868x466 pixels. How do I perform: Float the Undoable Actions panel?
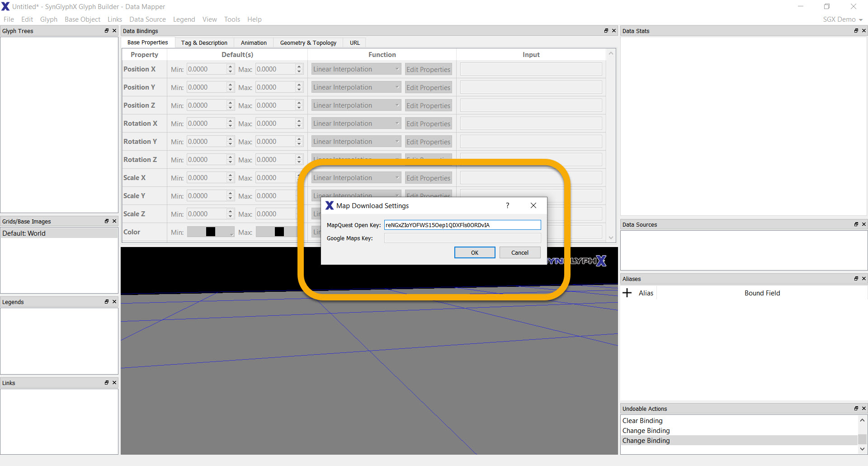coord(856,409)
